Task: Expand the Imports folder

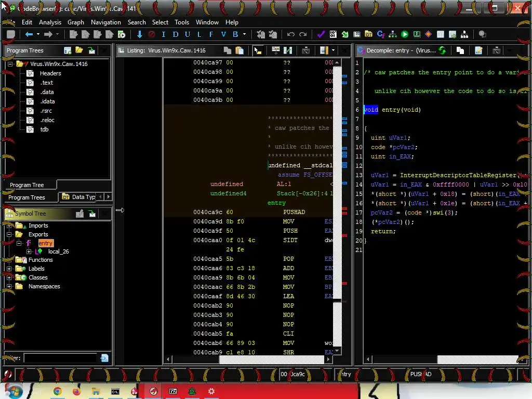Action: (x=9, y=225)
